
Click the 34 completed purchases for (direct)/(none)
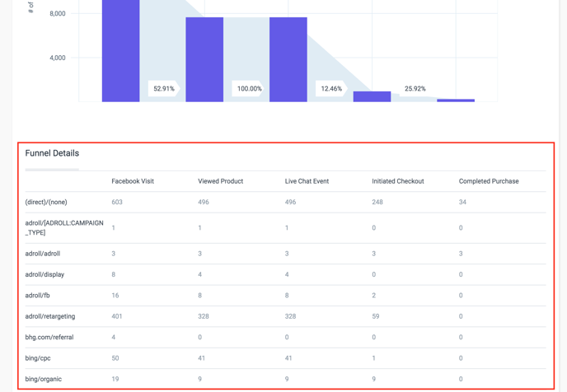pos(462,202)
